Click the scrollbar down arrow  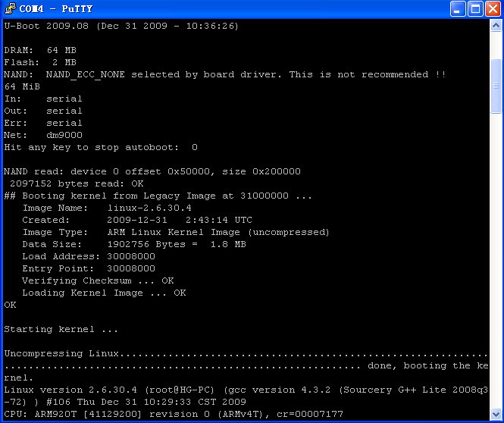pos(496,414)
